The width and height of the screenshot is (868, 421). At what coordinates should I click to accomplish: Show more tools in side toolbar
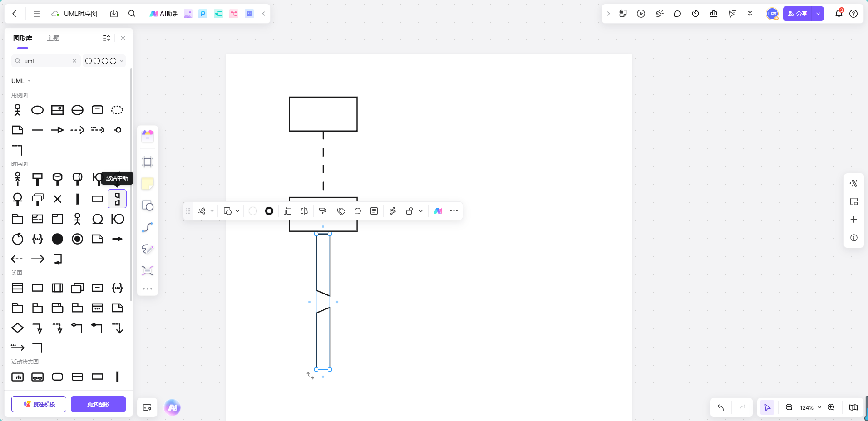pyautogui.click(x=148, y=289)
